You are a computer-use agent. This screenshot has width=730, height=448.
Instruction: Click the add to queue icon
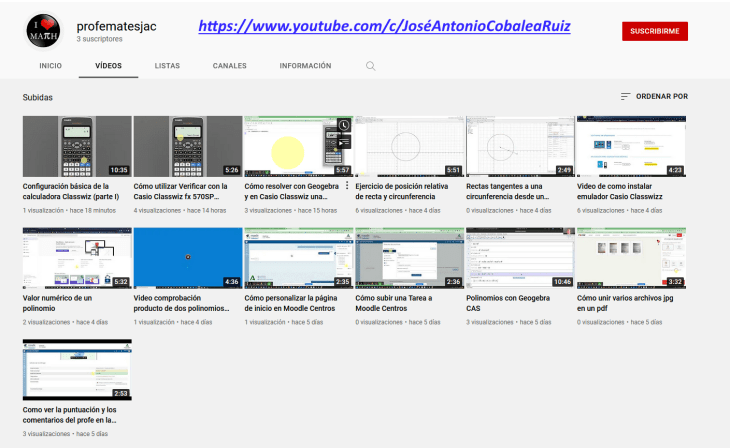click(x=343, y=142)
